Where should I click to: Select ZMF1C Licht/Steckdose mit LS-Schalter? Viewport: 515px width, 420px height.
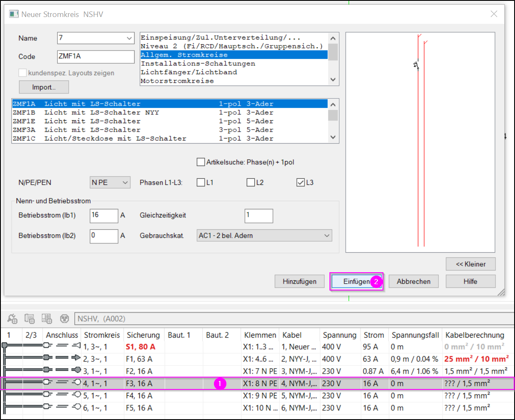click(170, 138)
